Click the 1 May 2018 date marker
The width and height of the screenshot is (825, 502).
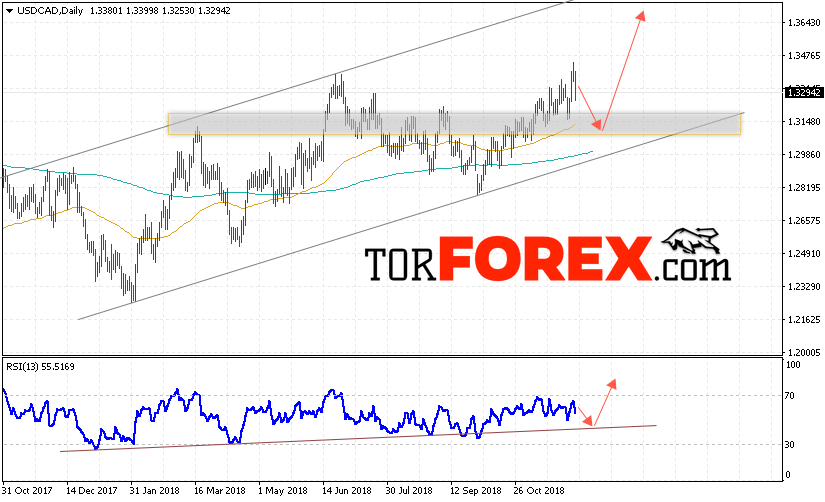(283, 490)
